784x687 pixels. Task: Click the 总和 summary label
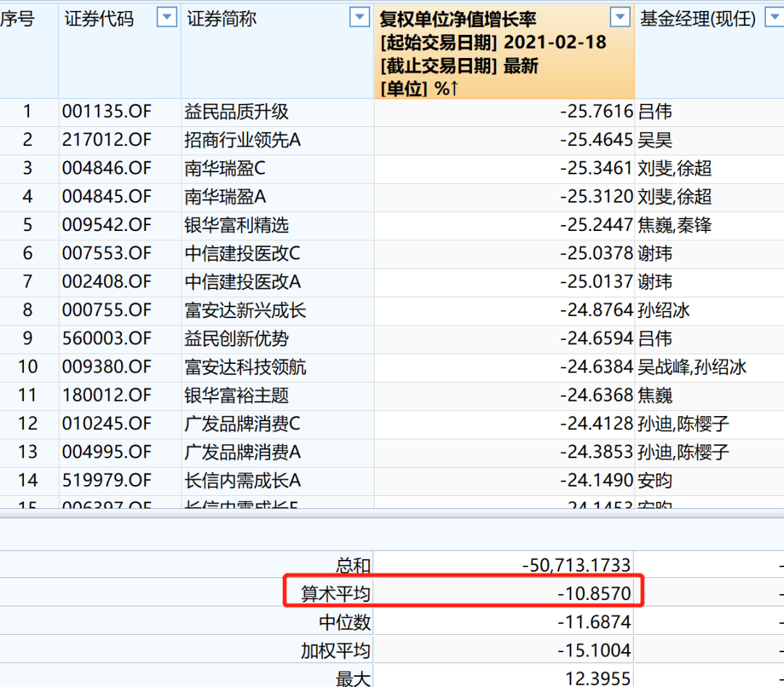coord(353,566)
